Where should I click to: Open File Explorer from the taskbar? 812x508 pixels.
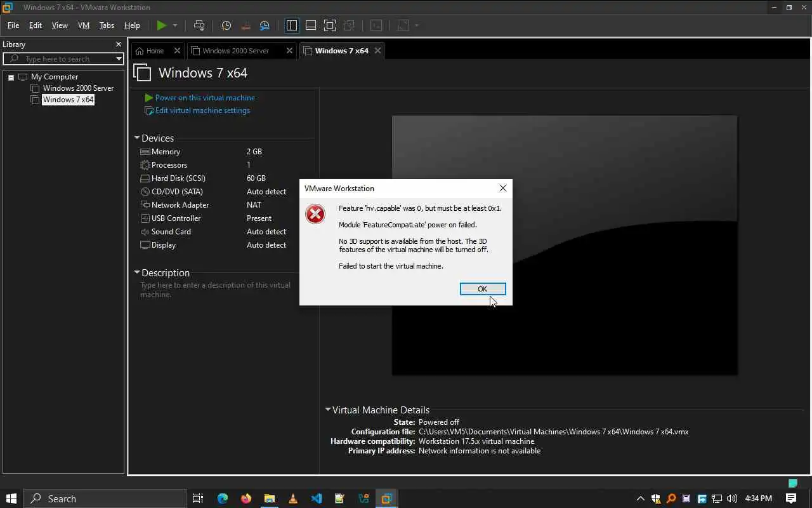pos(270,498)
